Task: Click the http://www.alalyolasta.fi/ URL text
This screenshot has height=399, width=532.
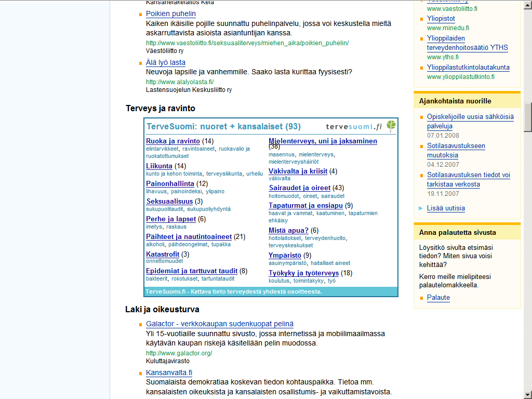Action: (180, 82)
